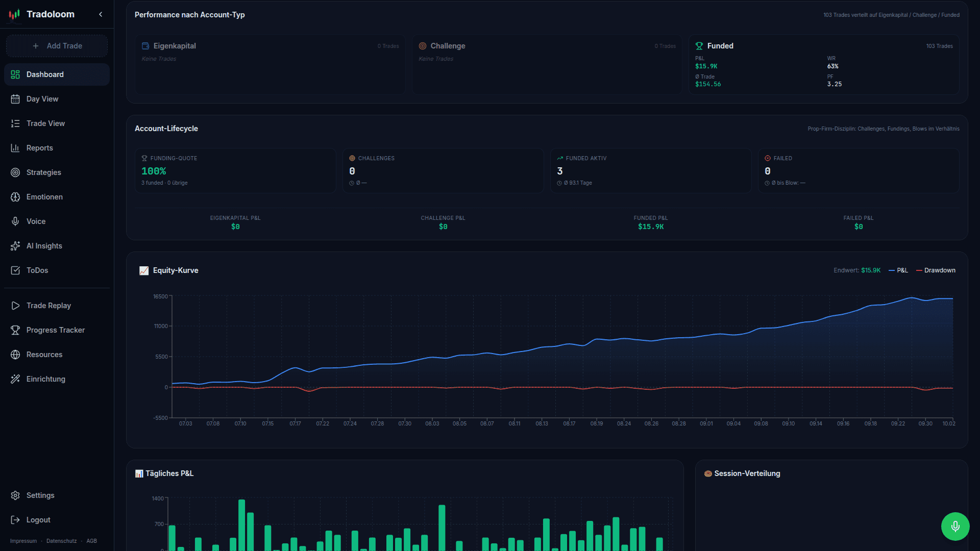Click the Impressum footer link
Viewport: 980px width, 551px height.
[23, 541]
